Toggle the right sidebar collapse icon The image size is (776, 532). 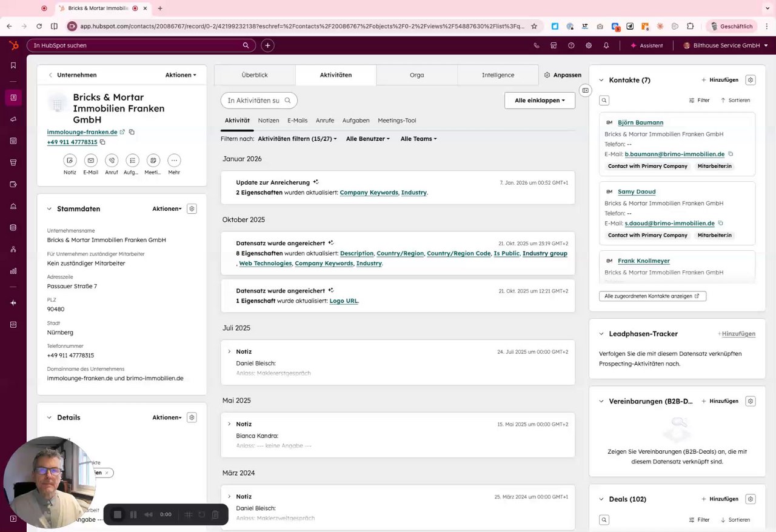click(x=585, y=90)
